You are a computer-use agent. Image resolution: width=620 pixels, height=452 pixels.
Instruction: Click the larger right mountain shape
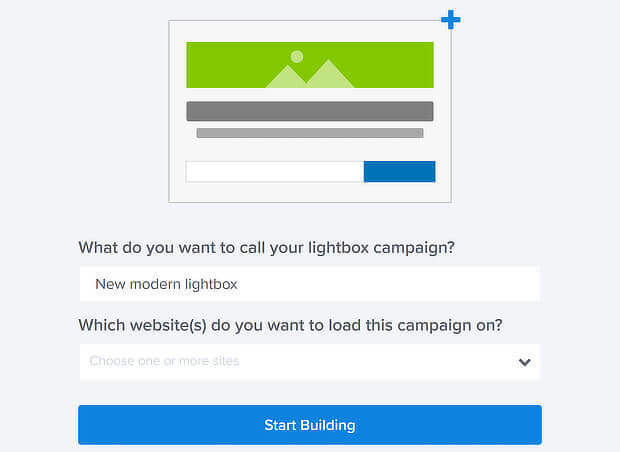coord(330,74)
